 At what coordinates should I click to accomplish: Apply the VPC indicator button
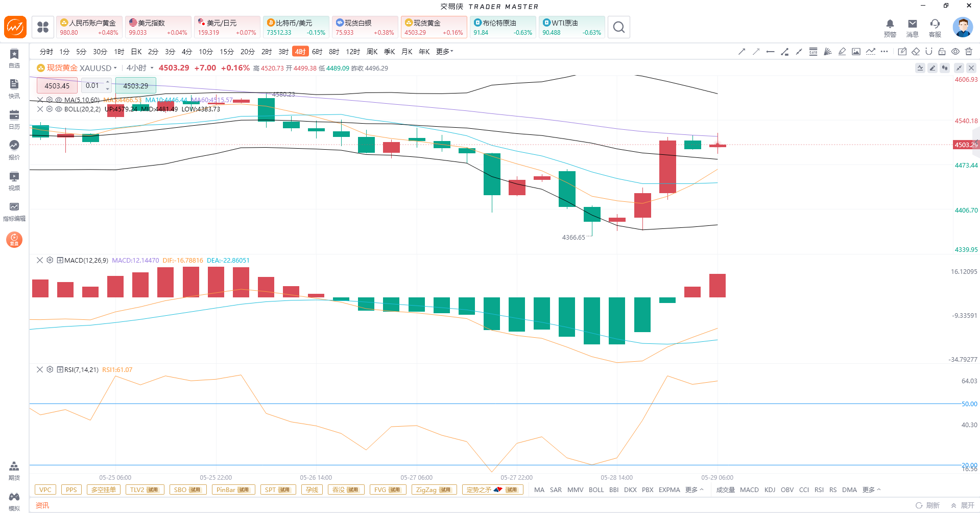pyautogui.click(x=45, y=490)
